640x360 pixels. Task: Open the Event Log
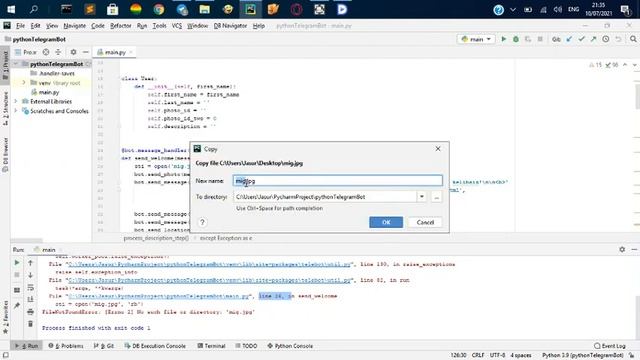[x=610, y=346]
